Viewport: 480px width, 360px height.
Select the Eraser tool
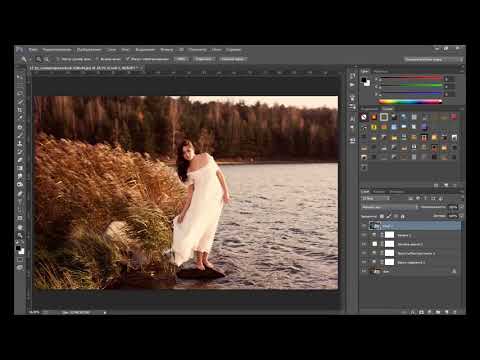(20, 160)
